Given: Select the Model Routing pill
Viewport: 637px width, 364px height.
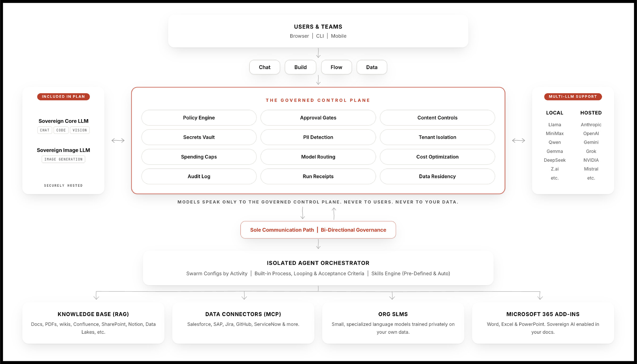Looking at the screenshot, I should [x=318, y=157].
